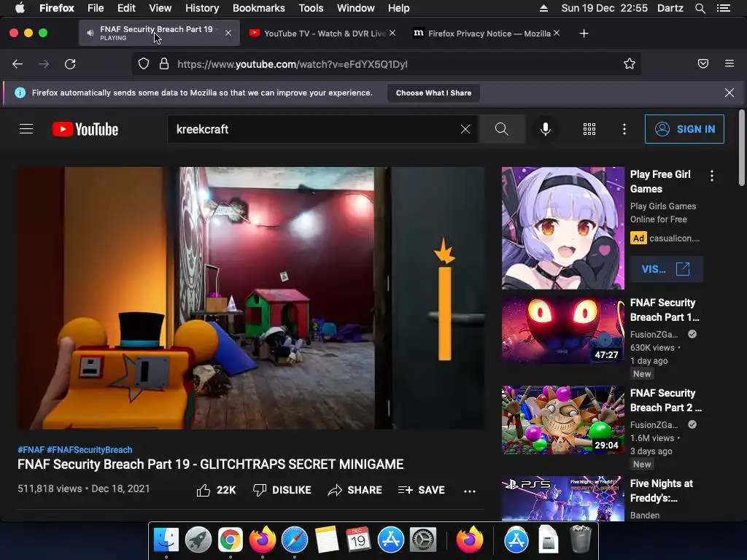This screenshot has width=747, height=560.
Task: Open the View menu
Action: click(x=160, y=8)
